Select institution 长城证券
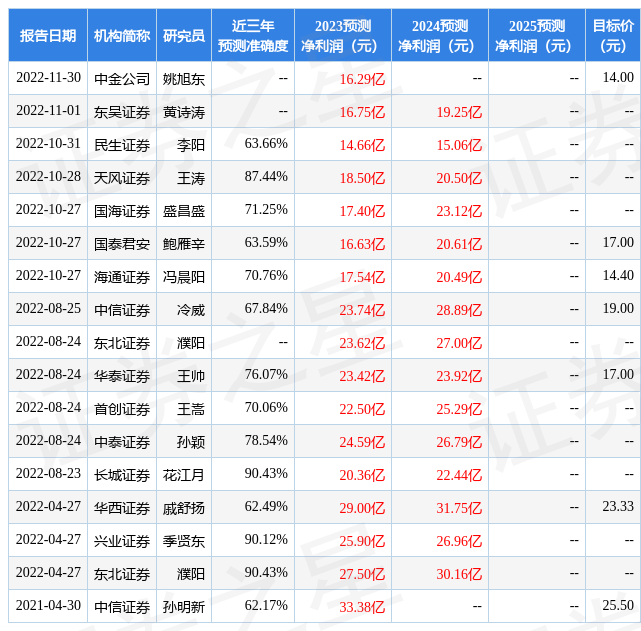 pyautogui.click(x=122, y=476)
